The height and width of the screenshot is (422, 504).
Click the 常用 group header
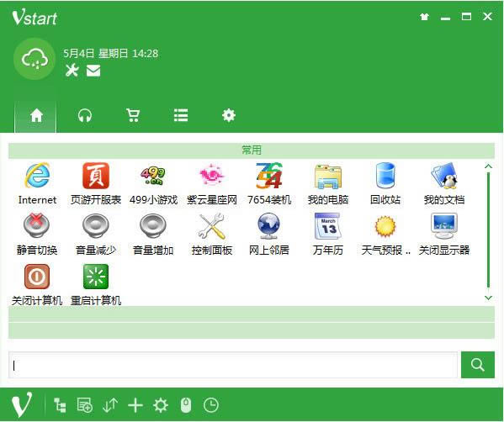252,150
